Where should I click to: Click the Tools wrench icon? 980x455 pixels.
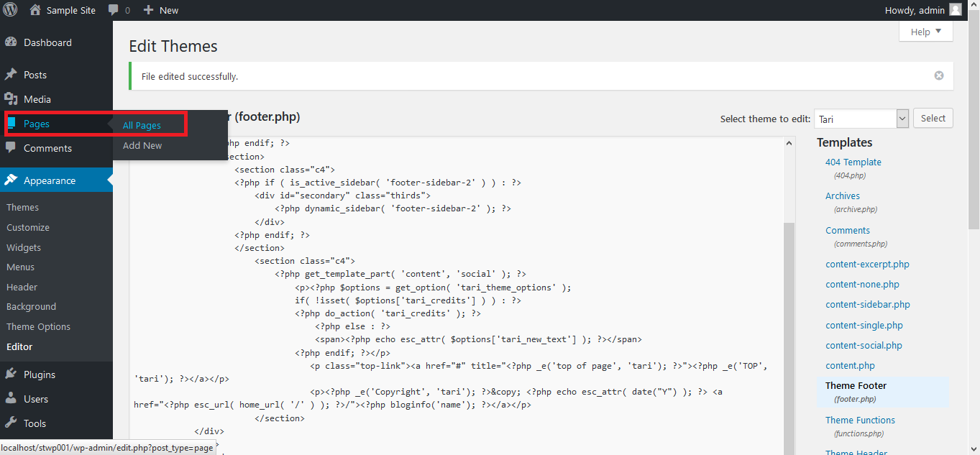(x=11, y=423)
